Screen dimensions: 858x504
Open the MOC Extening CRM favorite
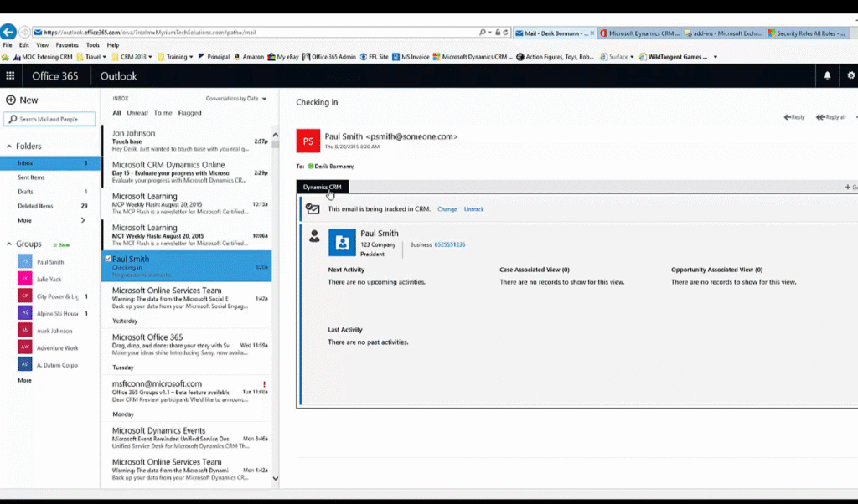[x=43, y=57]
